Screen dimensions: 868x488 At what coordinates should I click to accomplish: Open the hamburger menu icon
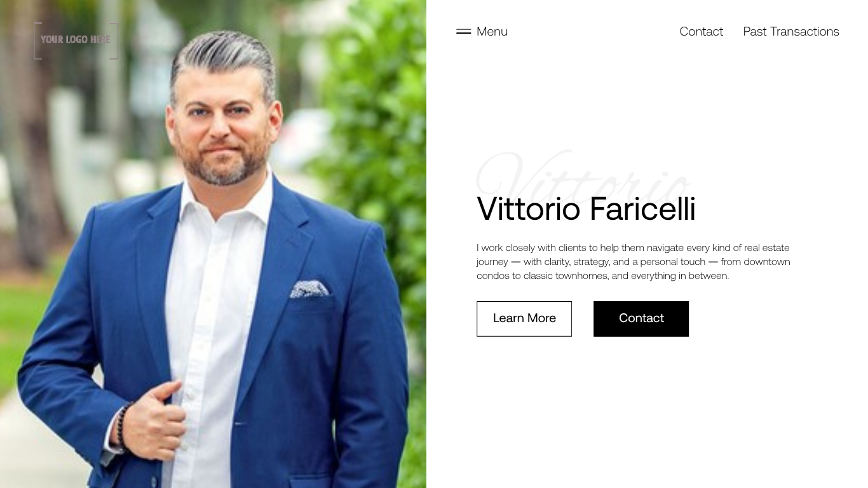click(463, 31)
